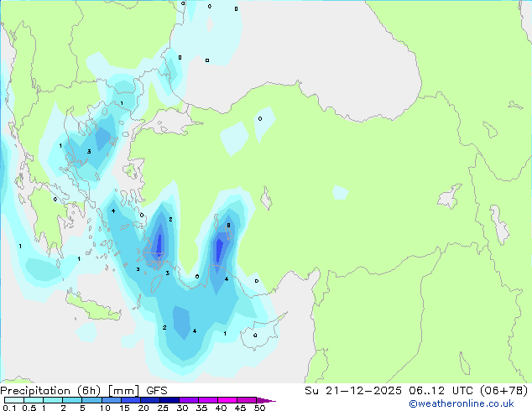Image resolution: width=532 pixels, height=411 pixels.
Task: Click the '50' legend tick label
Action: point(259,408)
